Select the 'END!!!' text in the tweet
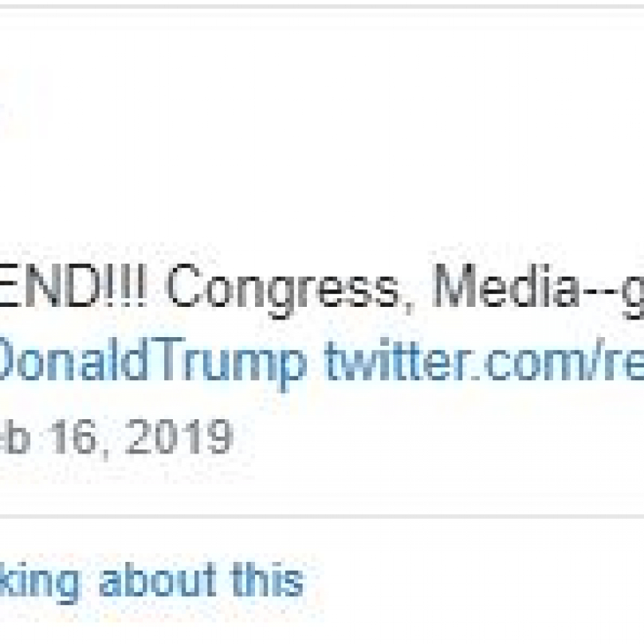The height and width of the screenshot is (644, 644). tap(73, 285)
